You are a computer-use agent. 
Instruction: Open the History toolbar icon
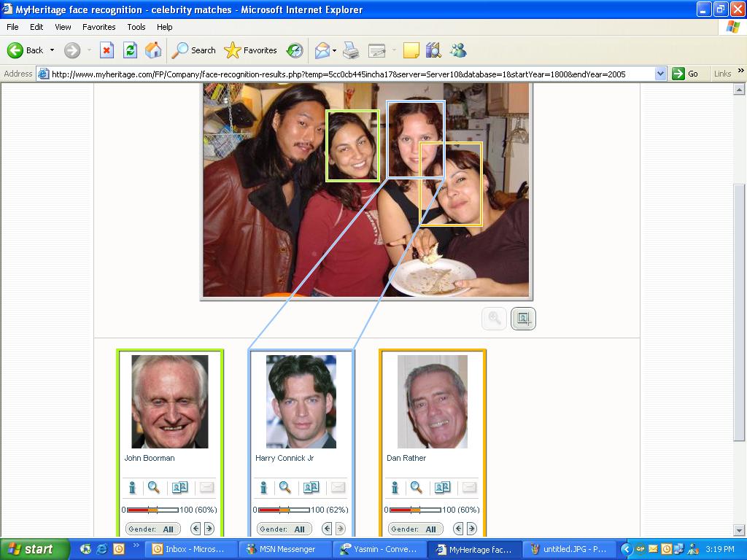pyautogui.click(x=295, y=50)
